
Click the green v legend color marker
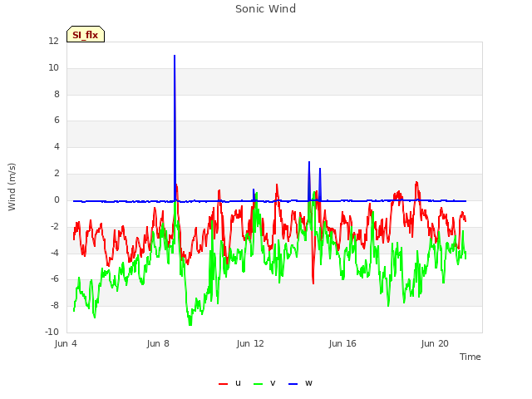coord(258,384)
